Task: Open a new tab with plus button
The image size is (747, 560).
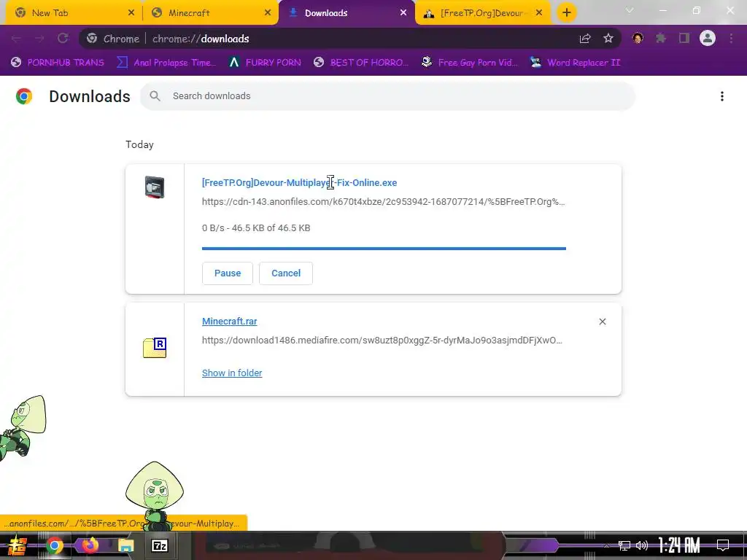Action: tap(566, 13)
